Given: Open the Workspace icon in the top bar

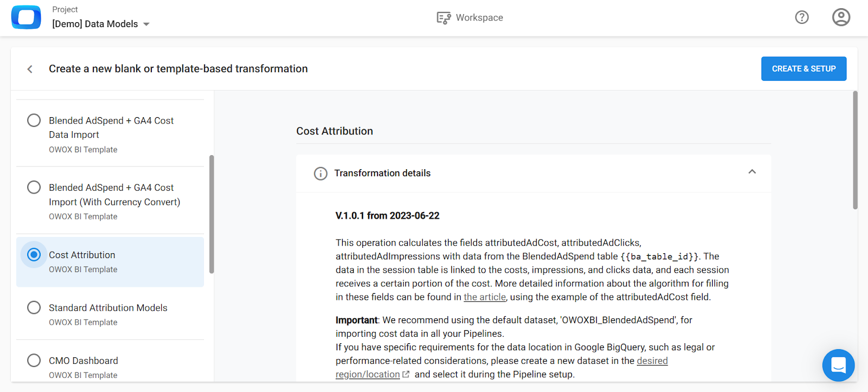Looking at the screenshot, I should point(444,17).
